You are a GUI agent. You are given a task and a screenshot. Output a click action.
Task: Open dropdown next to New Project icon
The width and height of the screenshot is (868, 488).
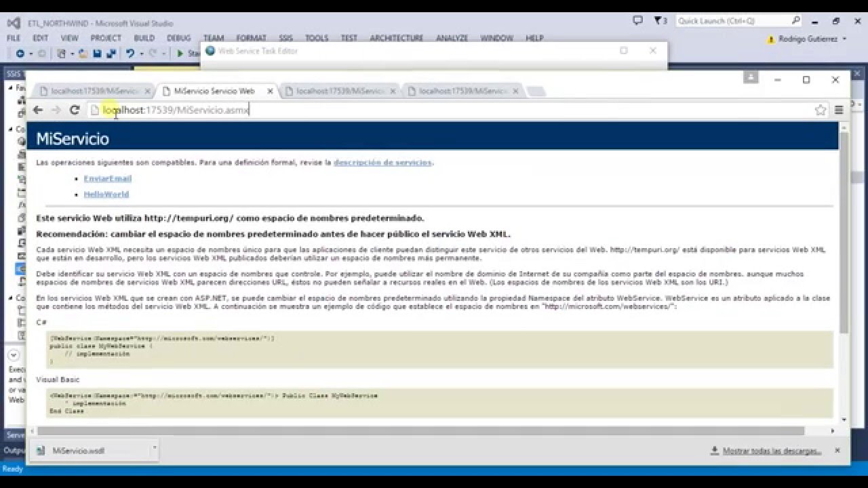coord(72,54)
